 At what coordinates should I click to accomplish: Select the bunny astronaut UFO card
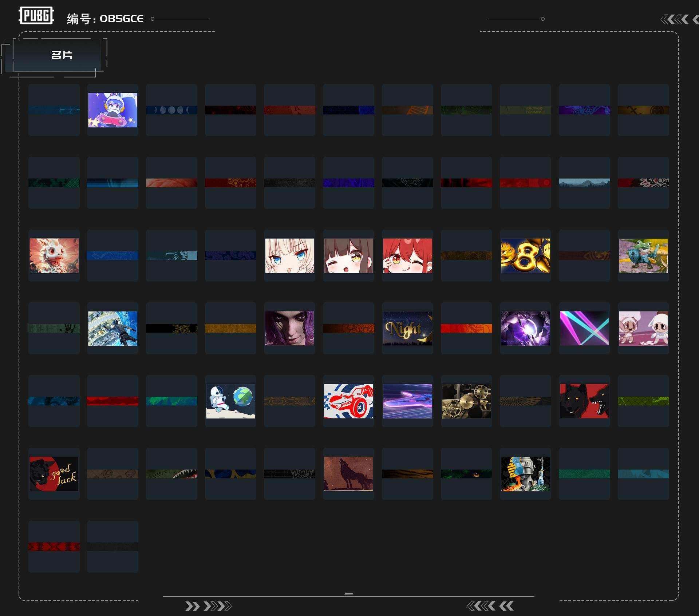tap(112, 110)
